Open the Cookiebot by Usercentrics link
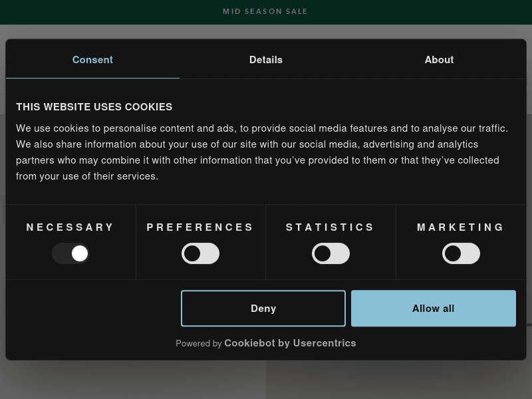532x399 pixels. 290,343
